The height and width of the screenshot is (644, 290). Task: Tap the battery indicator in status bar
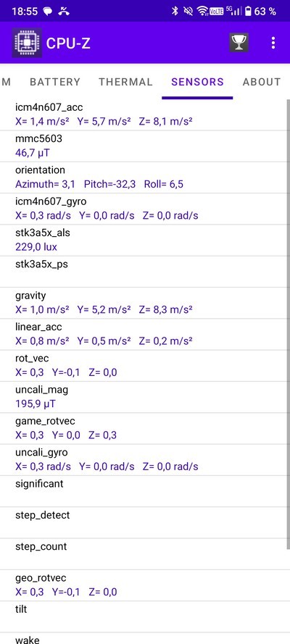click(x=248, y=12)
